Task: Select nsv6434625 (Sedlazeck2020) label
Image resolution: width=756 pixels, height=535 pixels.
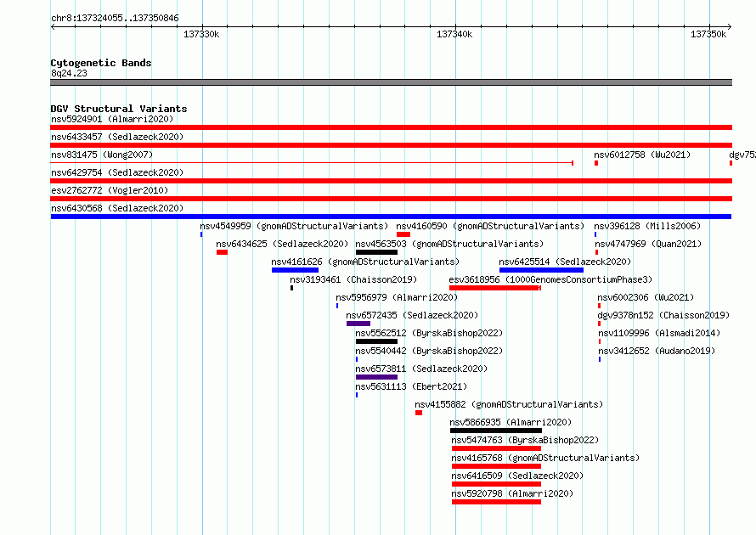Action: 282,244
